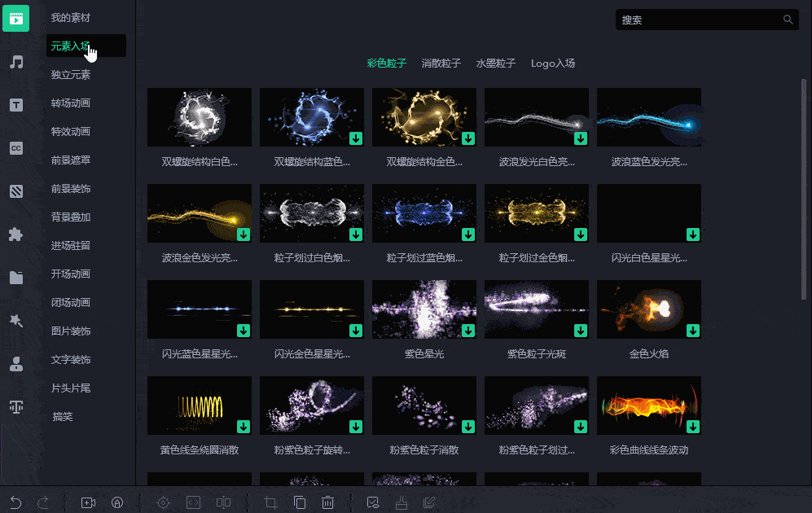Open the striped transitions panel icon
Viewport: 812px width, 513px height.
[x=16, y=191]
